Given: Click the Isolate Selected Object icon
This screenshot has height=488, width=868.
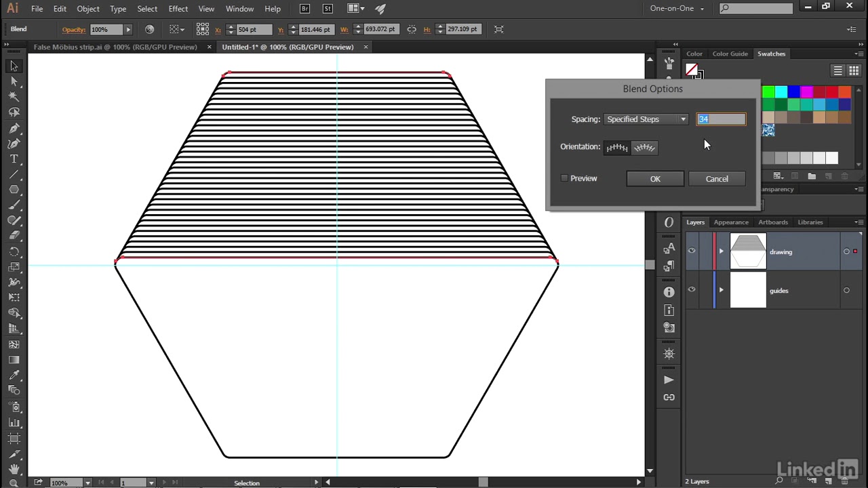Looking at the screenshot, I should coord(499,29).
